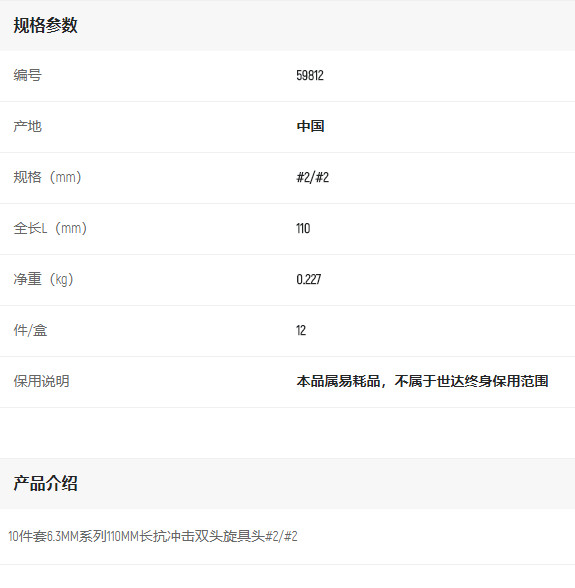Click the 件/盒 row label
This screenshot has height=588, width=575.
coord(30,330)
